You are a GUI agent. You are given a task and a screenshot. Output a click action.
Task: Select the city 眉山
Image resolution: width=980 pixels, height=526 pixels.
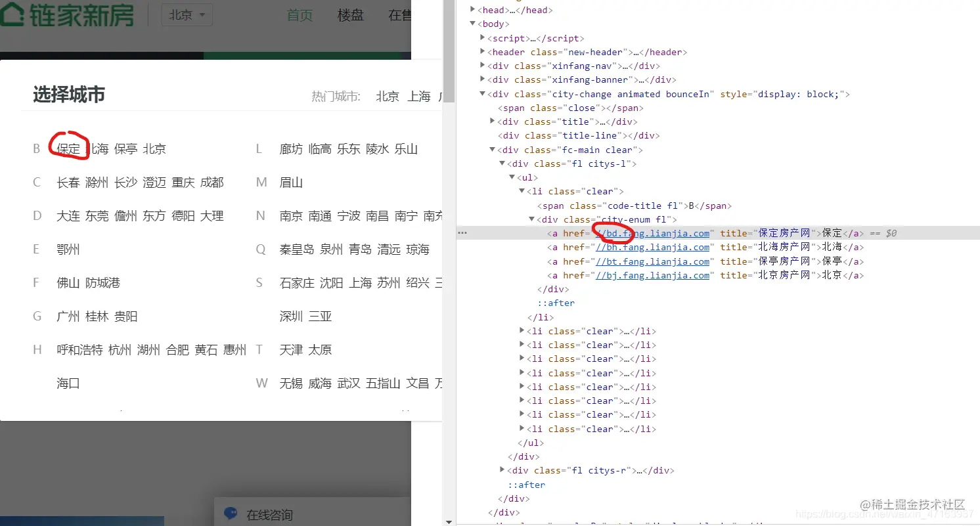coord(291,183)
